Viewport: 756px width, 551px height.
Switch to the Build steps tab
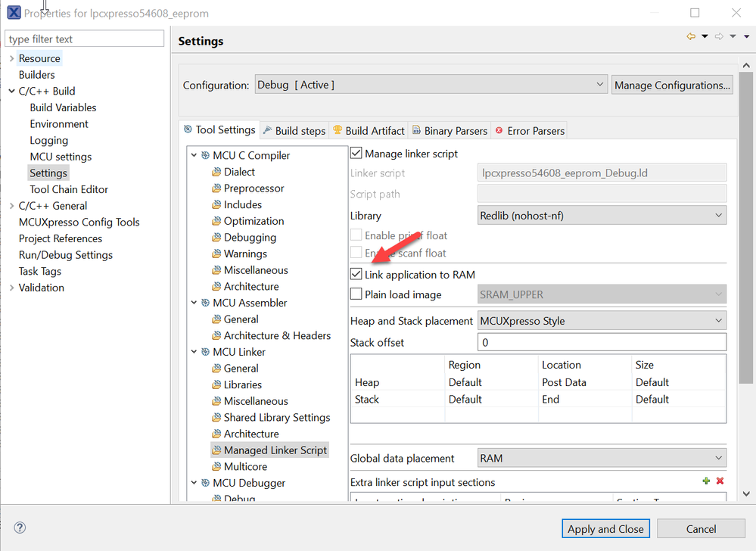[x=294, y=131]
